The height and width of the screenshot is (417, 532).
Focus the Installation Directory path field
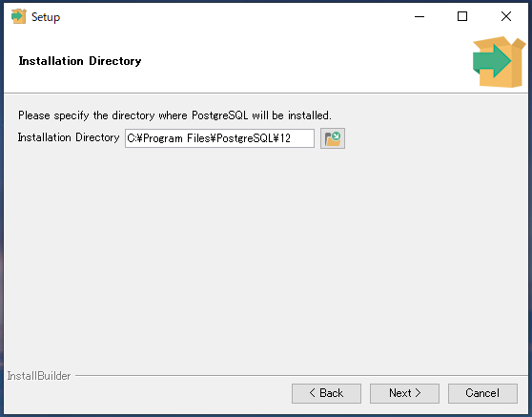(219, 138)
